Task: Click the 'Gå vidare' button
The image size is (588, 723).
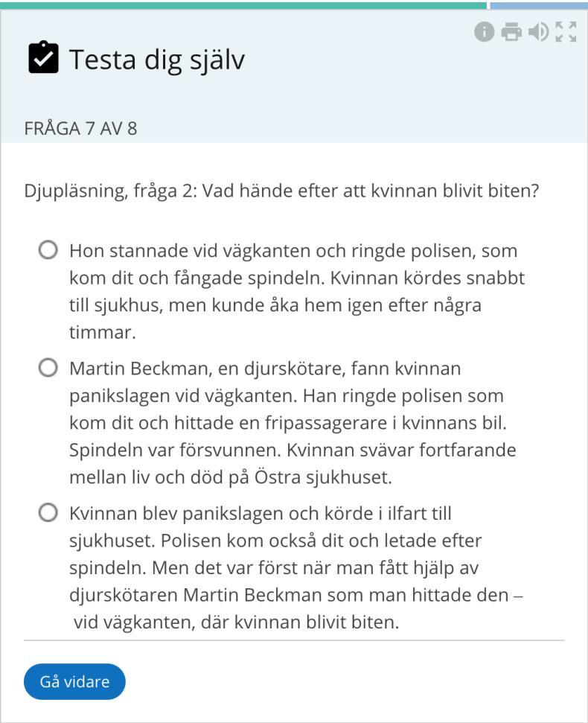Action: (x=74, y=681)
